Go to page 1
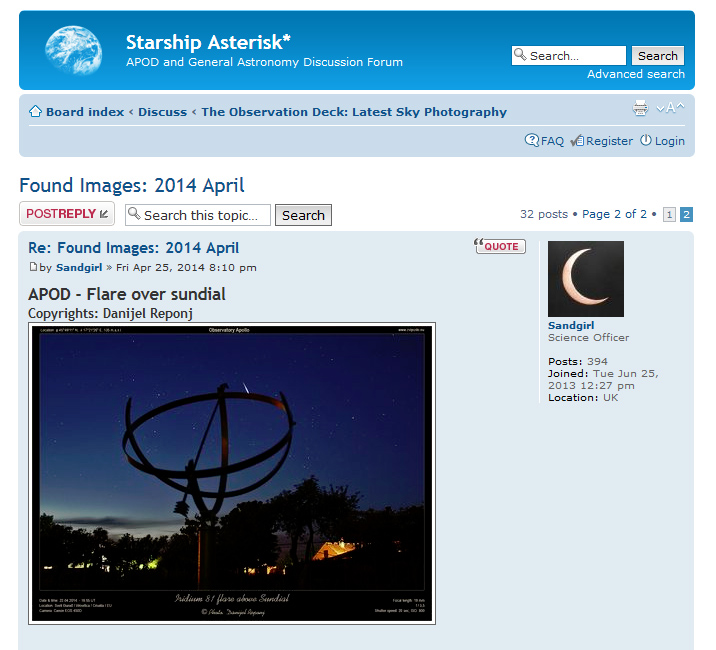This screenshot has height=650, width=716. click(669, 214)
